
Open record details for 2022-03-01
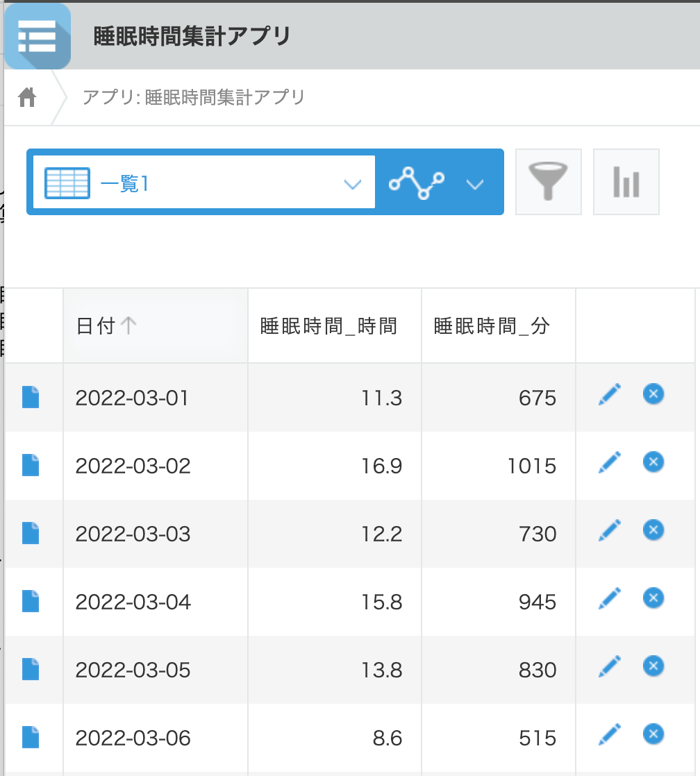31,398
